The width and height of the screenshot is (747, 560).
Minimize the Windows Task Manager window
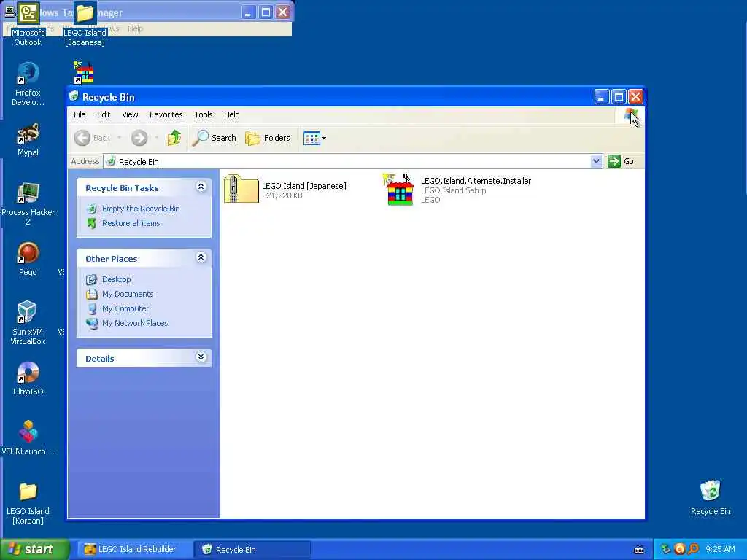pyautogui.click(x=248, y=12)
